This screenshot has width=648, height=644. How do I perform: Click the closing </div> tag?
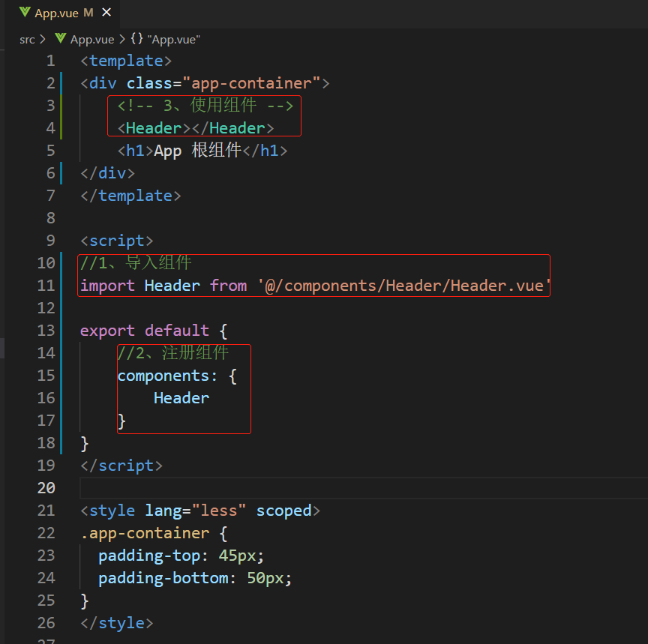point(107,173)
